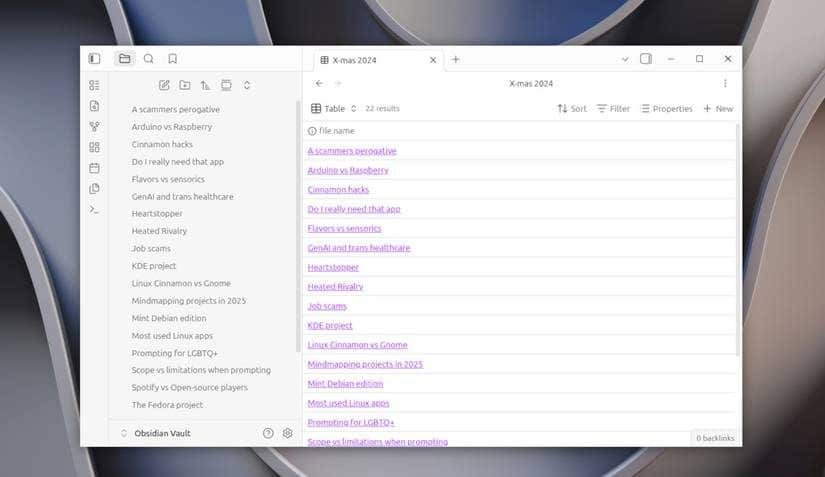825x477 pixels.
Task: Open the more options three-dot menu
Action: [725, 83]
